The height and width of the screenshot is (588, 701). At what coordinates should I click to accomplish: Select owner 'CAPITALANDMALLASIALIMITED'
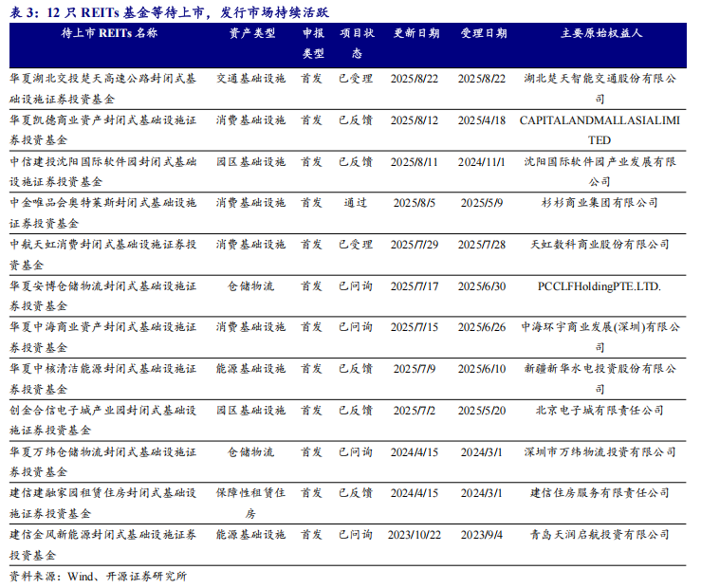[x=600, y=130]
